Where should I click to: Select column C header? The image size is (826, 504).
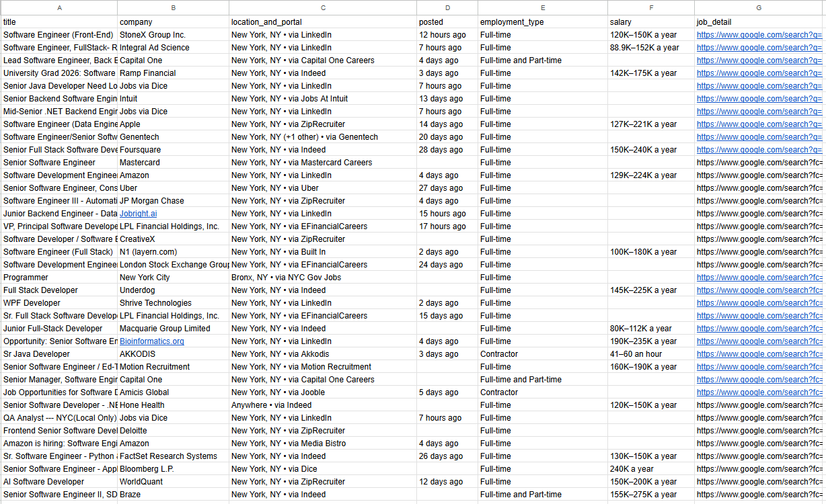(322, 8)
